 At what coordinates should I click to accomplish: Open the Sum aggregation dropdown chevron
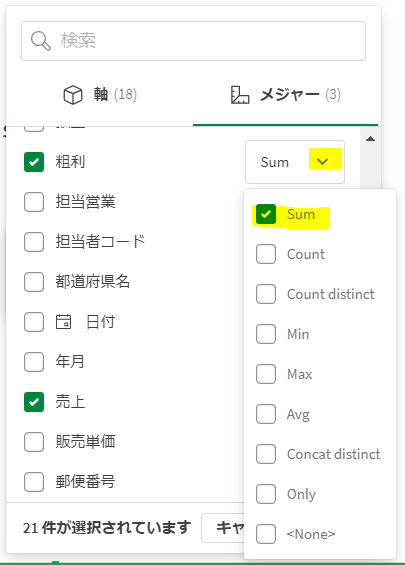tap(322, 161)
